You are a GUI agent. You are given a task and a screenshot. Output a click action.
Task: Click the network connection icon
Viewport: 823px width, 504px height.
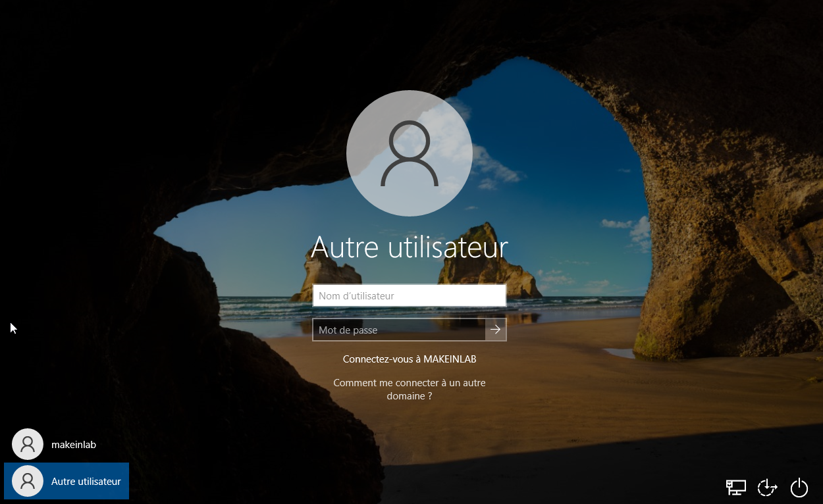pos(735,488)
